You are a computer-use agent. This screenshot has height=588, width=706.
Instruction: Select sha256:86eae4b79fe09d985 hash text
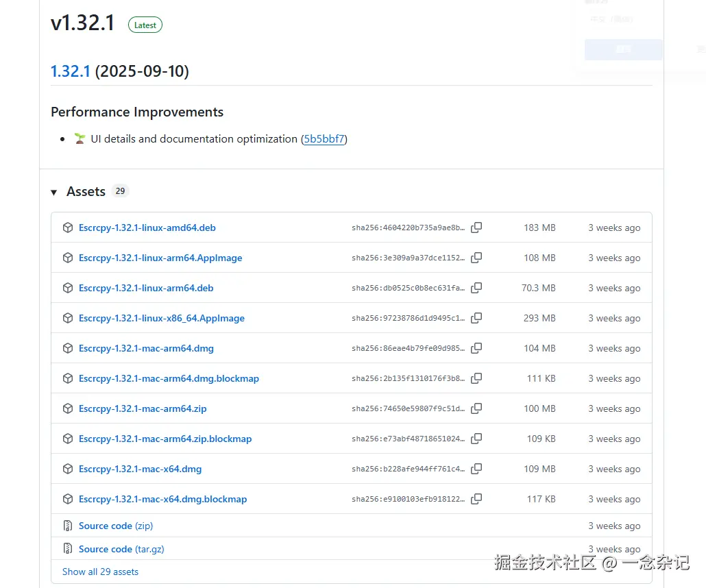pyautogui.click(x=408, y=348)
